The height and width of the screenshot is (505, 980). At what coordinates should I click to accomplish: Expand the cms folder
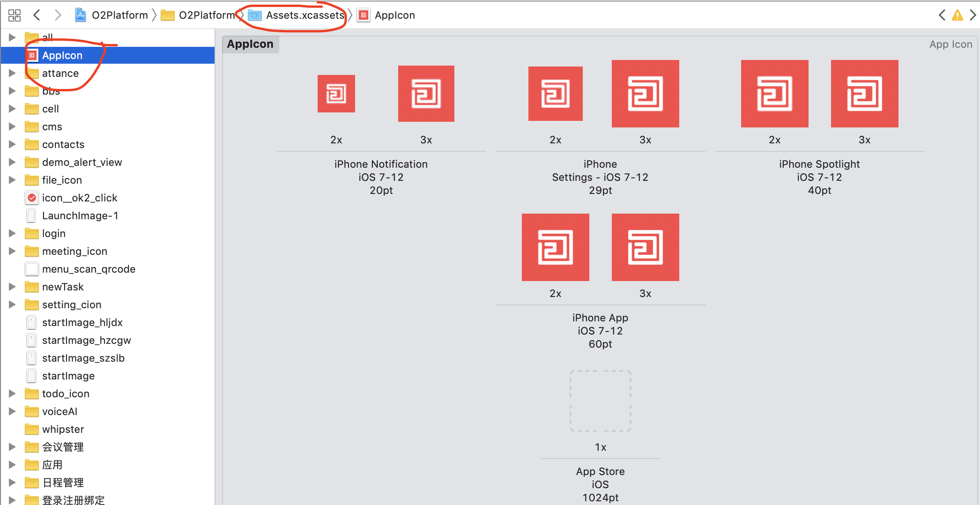[12, 126]
